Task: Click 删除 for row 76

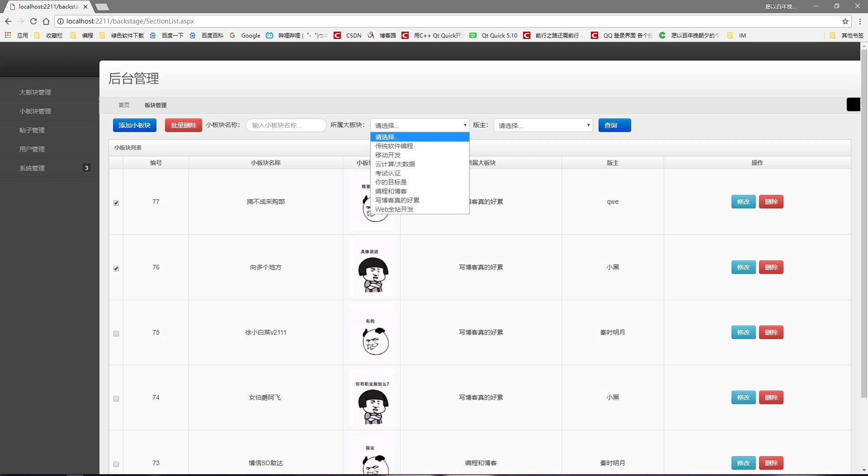Action: pos(771,267)
